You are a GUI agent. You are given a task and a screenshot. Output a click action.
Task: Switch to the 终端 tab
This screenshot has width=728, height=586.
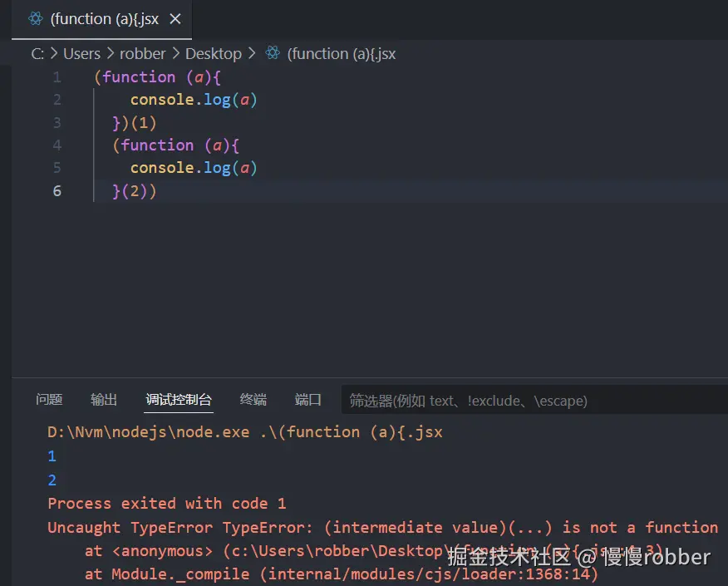tap(253, 400)
